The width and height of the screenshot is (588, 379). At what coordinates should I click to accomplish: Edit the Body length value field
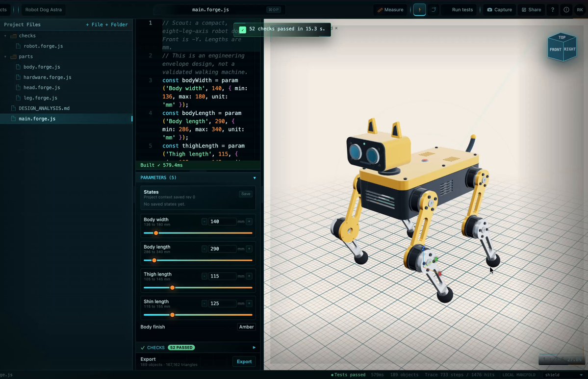click(222, 249)
